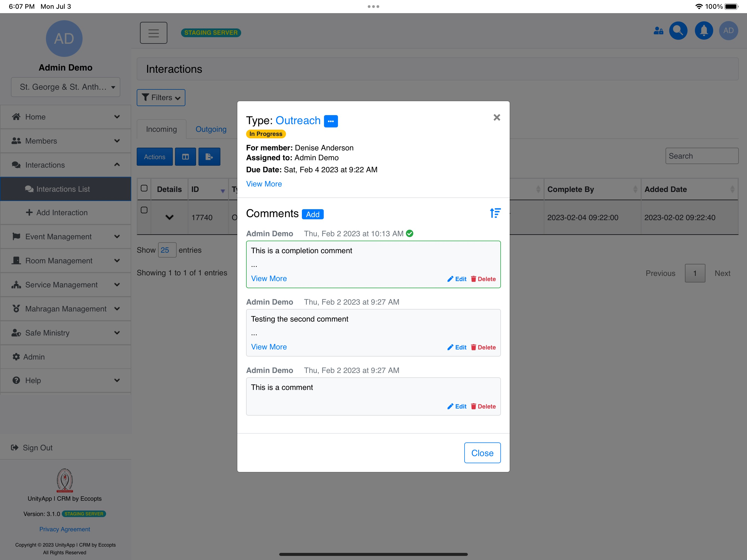Go to pagination page 1
Image resolution: width=747 pixels, height=560 pixels.
point(695,273)
